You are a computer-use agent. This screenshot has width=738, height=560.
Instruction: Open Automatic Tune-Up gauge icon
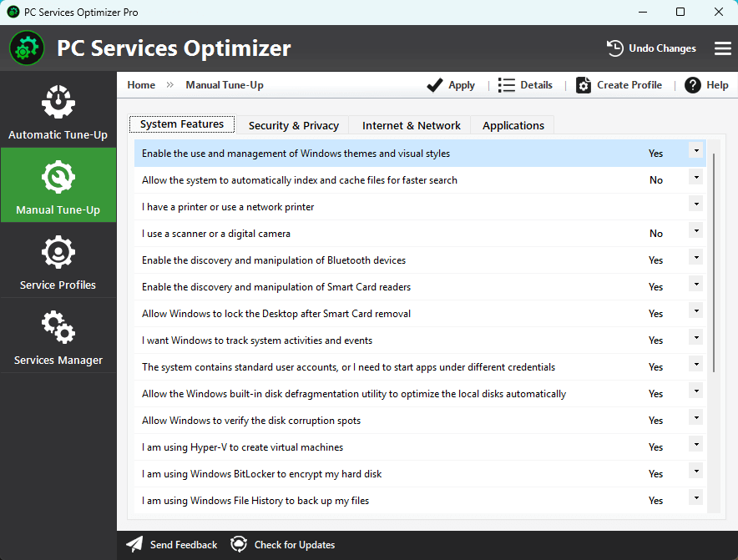tap(58, 102)
